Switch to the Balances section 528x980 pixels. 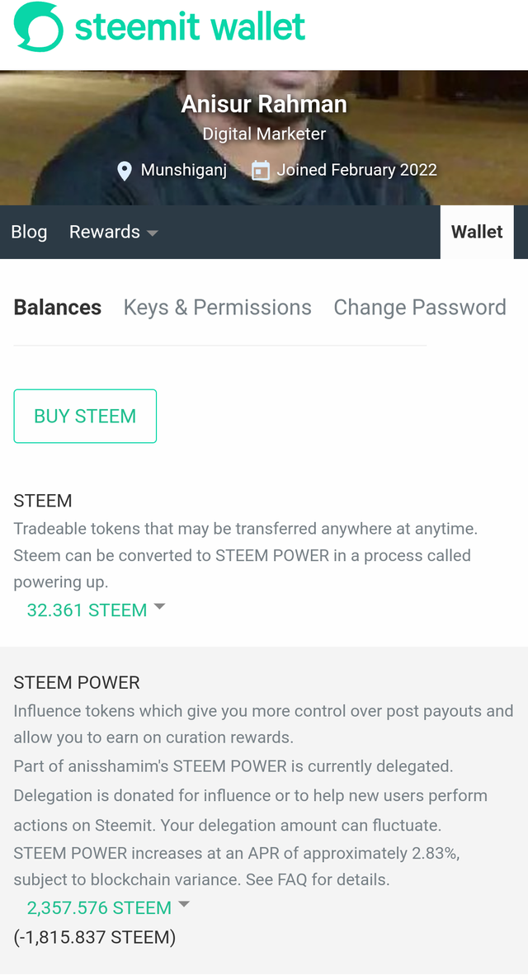click(x=58, y=308)
